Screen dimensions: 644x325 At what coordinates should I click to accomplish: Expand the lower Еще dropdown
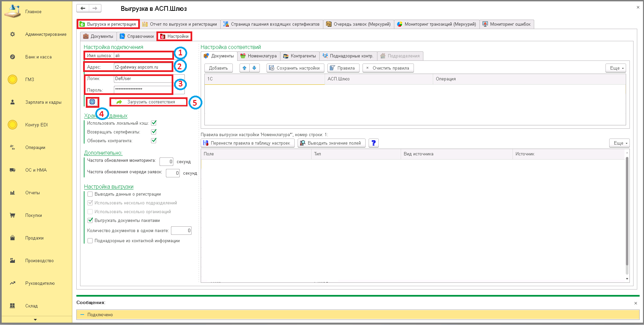click(x=619, y=143)
